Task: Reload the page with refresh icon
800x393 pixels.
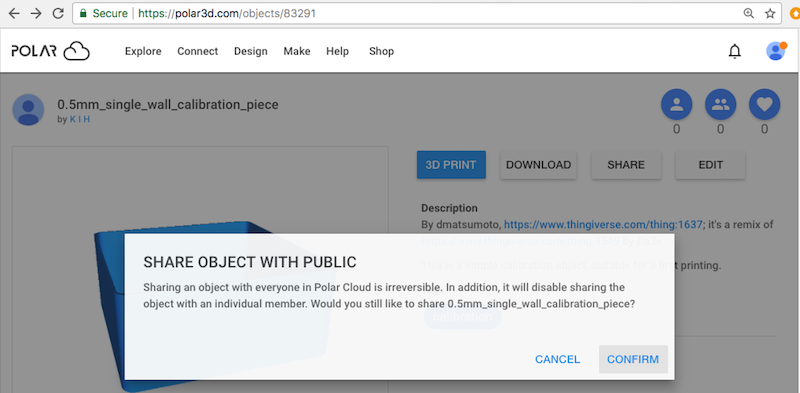Action: (x=58, y=14)
